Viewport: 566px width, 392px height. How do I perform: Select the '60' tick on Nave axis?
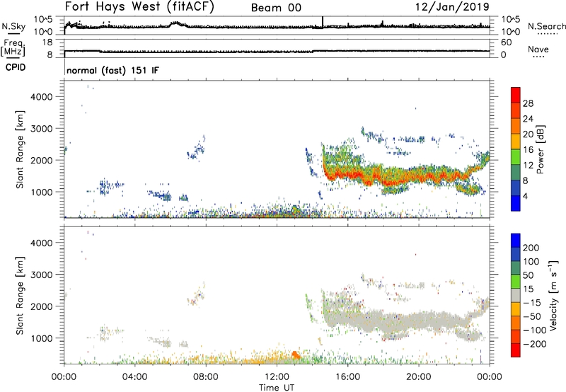pos(506,42)
